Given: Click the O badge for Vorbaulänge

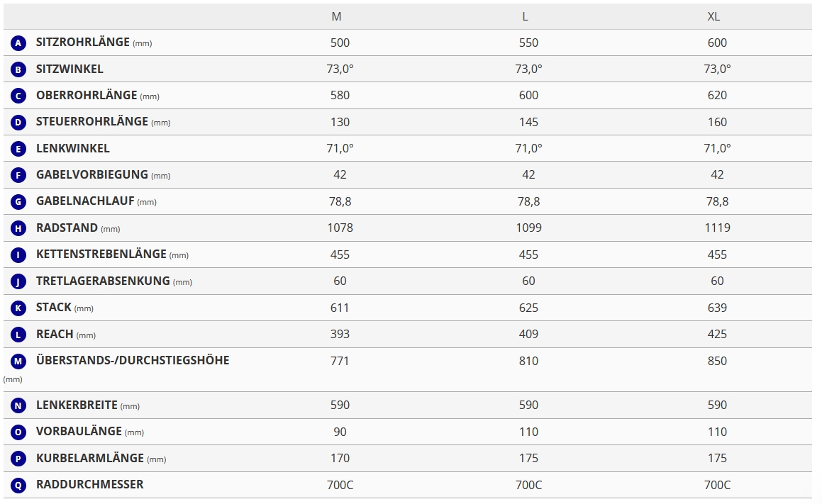Looking at the screenshot, I should (x=18, y=432).
